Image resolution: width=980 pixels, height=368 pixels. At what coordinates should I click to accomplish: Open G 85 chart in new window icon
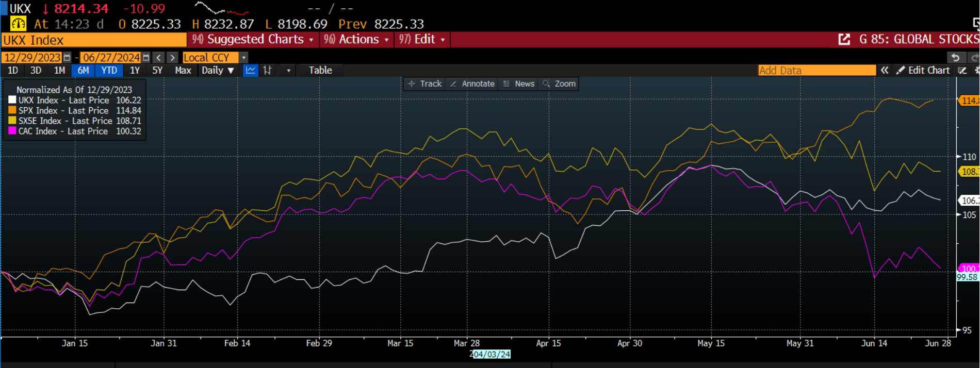(844, 40)
